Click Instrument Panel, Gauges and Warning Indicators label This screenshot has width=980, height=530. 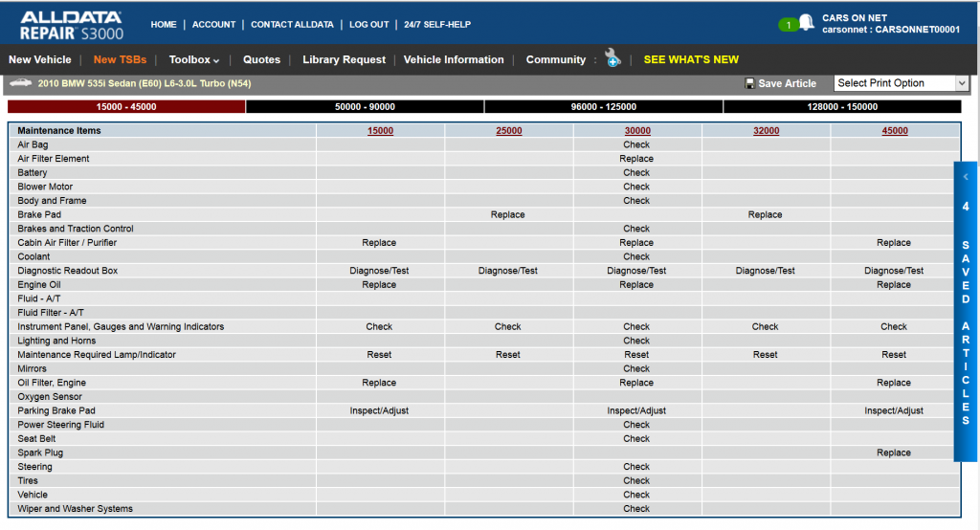tap(121, 326)
